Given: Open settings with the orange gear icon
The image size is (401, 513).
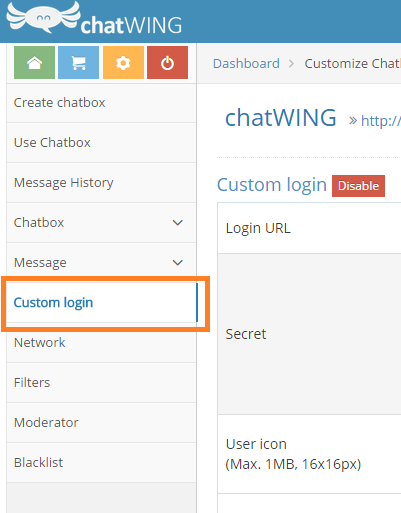Looking at the screenshot, I should (123, 63).
